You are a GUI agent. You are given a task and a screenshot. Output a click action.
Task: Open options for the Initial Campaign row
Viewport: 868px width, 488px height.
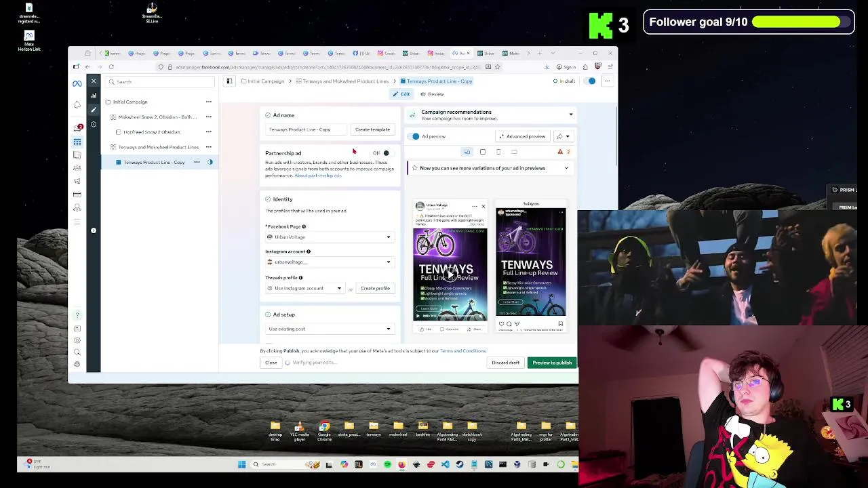[208, 102]
